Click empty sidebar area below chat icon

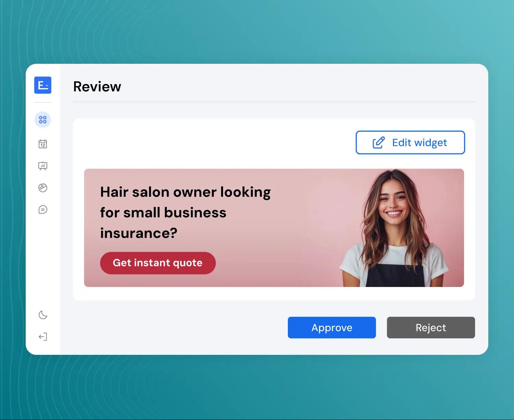(x=43, y=261)
